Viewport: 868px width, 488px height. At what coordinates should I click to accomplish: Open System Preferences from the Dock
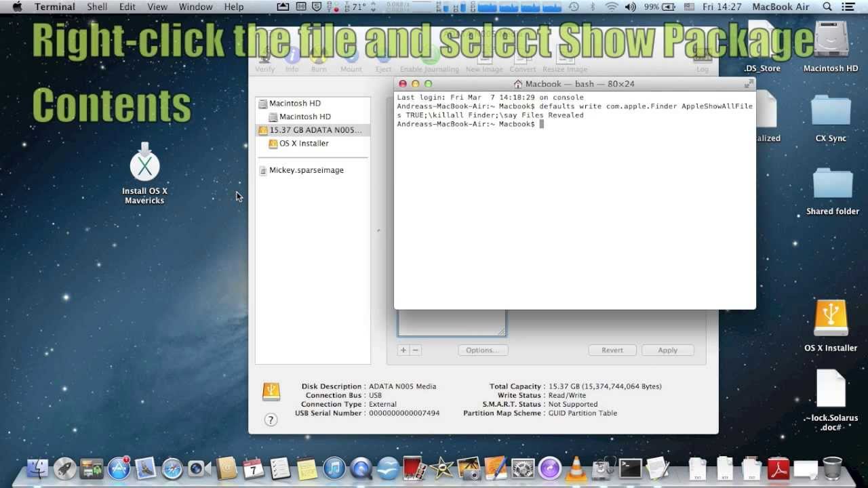[x=523, y=468]
